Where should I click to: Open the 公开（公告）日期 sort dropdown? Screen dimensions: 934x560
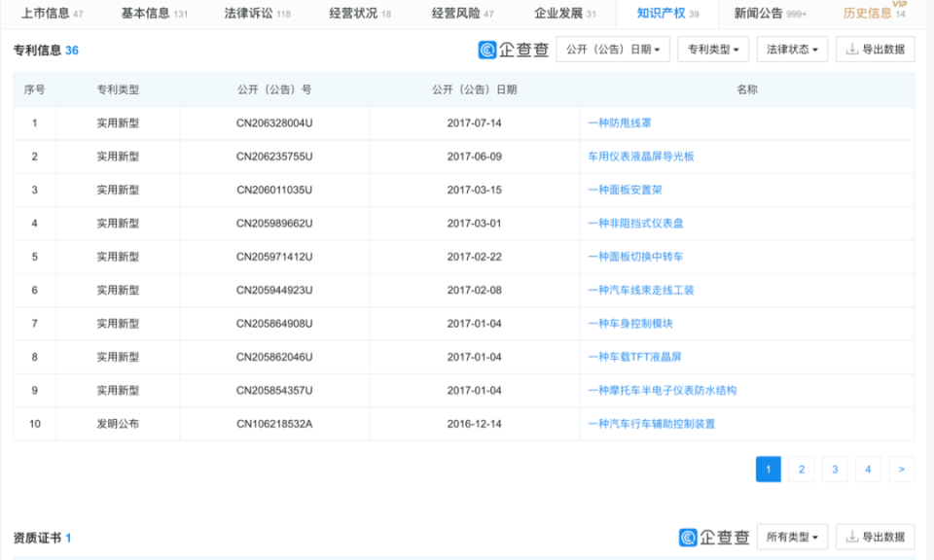tap(612, 50)
